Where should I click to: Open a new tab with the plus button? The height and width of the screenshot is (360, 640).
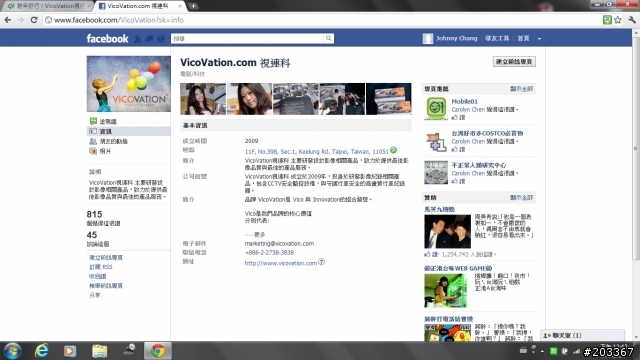coord(193,6)
